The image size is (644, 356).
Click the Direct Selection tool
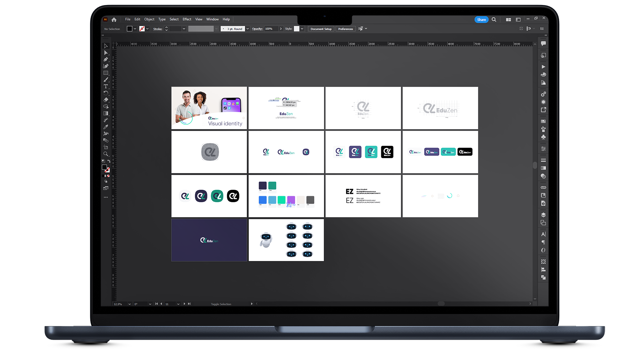[106, 53]
